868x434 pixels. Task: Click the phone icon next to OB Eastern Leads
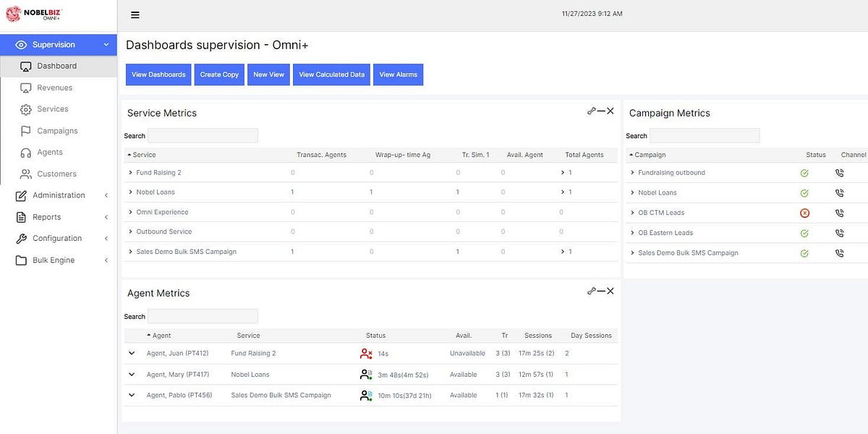(839, 232)
